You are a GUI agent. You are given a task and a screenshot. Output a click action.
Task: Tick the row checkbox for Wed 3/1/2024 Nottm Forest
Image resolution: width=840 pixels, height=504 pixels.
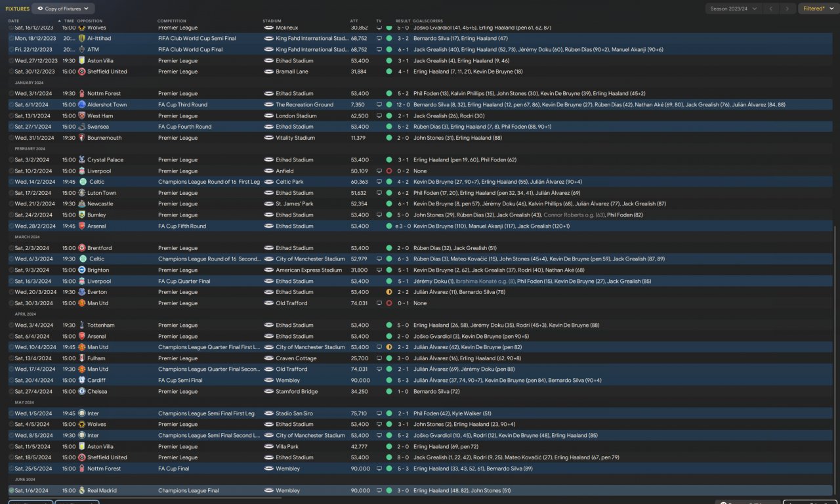[x=11, y=94]
